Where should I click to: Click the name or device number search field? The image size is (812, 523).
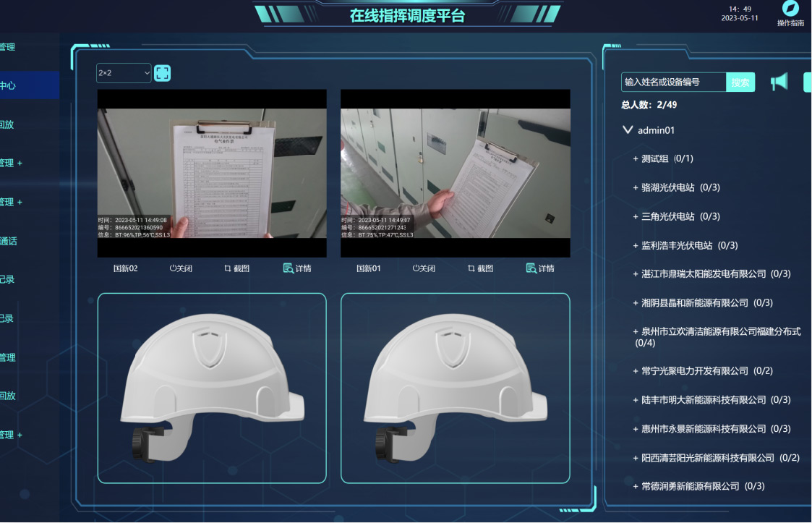[x=672, y=82]
